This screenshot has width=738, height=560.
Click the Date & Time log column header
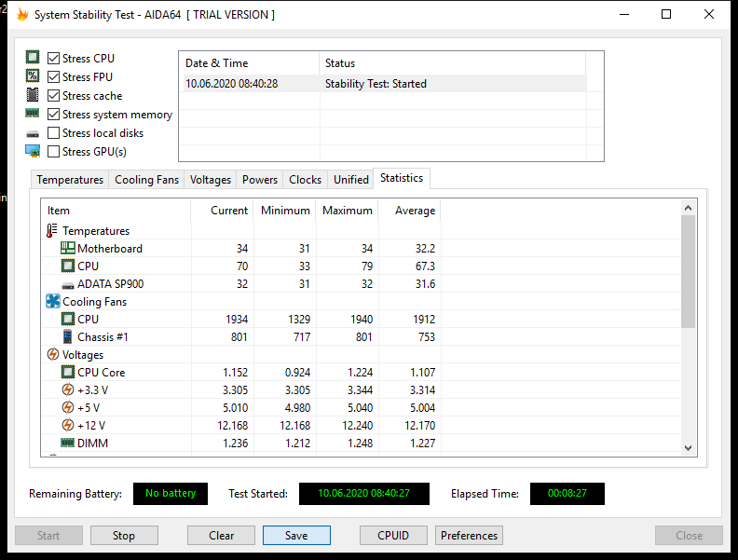click(x=250, y=63)
